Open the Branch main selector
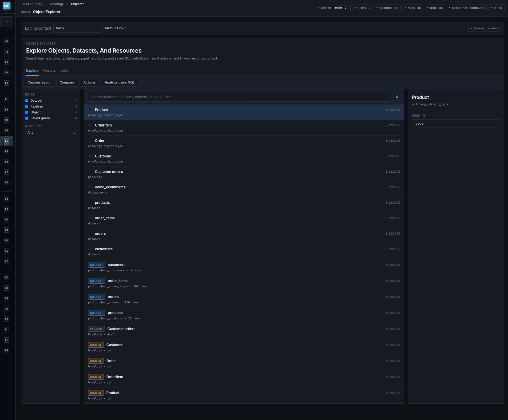Screen dimensions: 508x420 pyautogui.click(x=340, y=8)
